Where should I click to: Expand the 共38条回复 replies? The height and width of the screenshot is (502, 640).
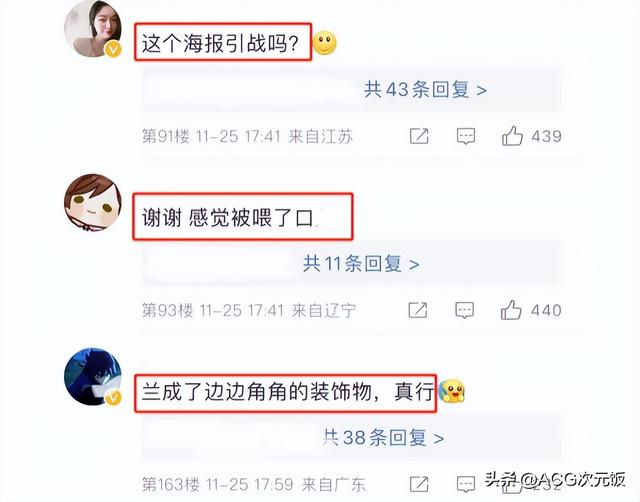(x=383, y=438)
